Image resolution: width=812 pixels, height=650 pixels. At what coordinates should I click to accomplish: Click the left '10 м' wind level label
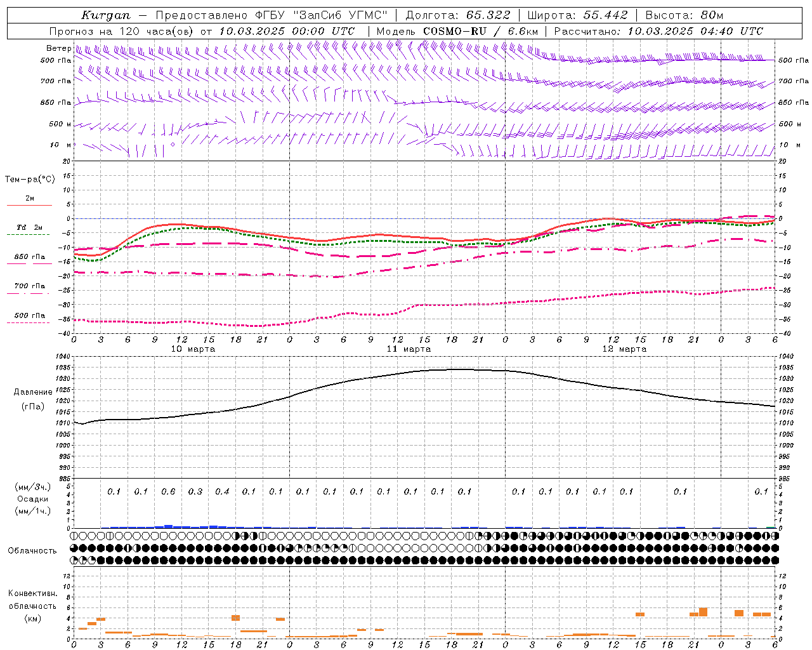pos(61,145)
